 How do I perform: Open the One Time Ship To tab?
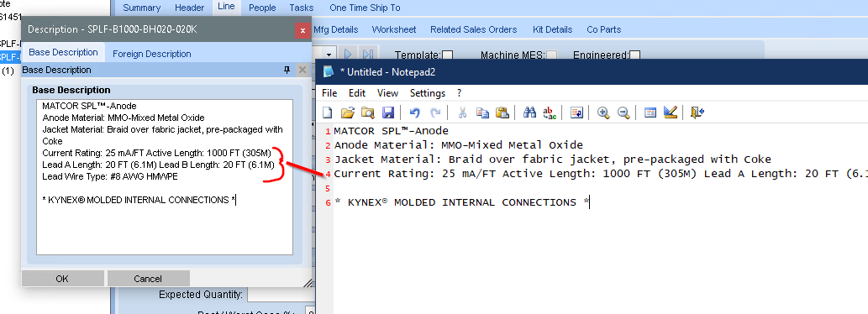pos(365,8)
